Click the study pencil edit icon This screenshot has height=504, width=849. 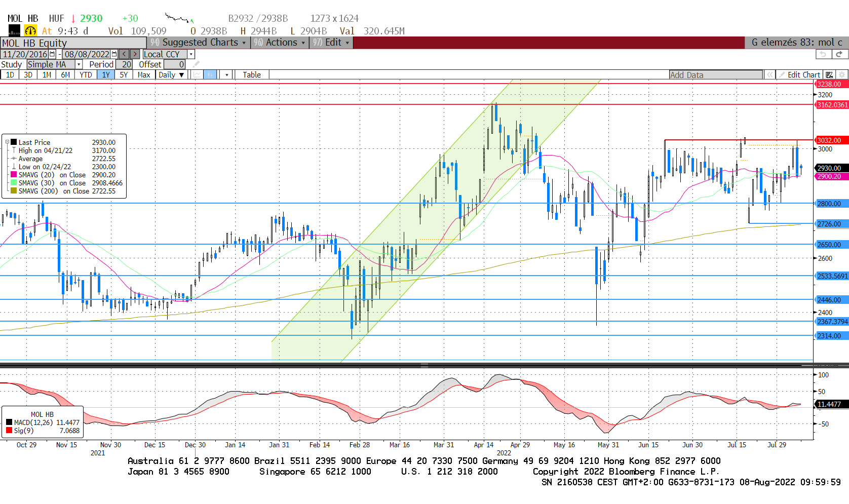(x=196, y=64)
